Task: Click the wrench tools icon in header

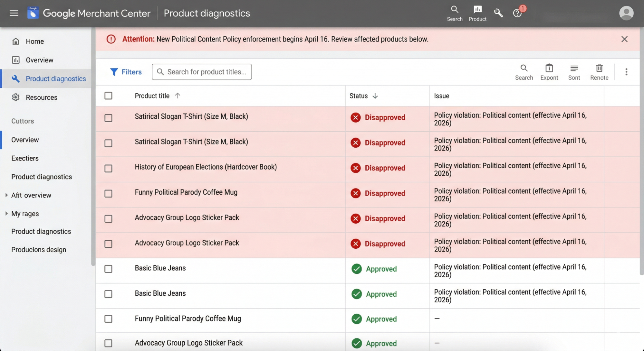Action: (x=498, y=13)
